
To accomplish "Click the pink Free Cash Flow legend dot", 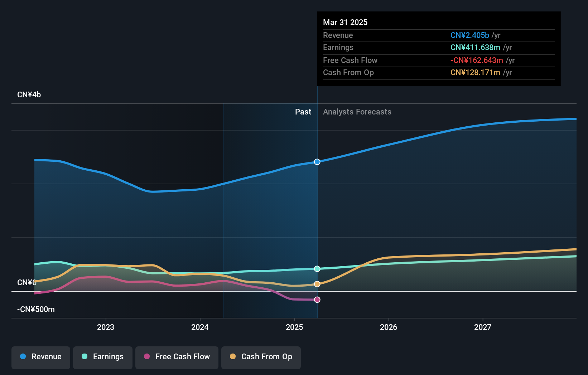I will pos(147,356).
